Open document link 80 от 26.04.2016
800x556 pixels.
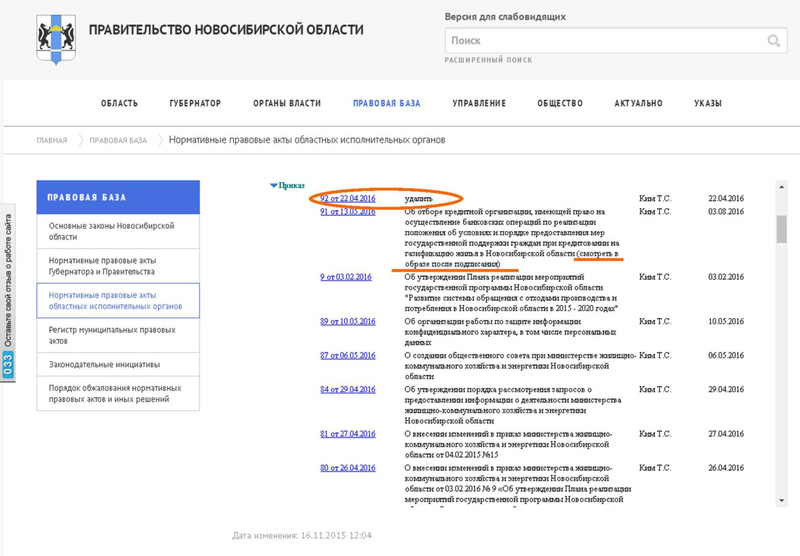(x=347, y=468)
